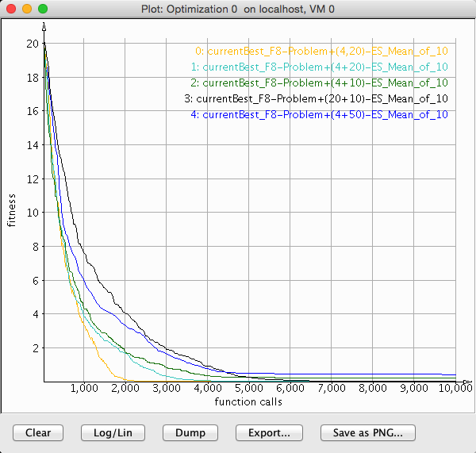The height and width of the screenshot is (453, 476).
Task: Minimize the window using yellow button
Action: pyautogui.click(x=27, y=8)
